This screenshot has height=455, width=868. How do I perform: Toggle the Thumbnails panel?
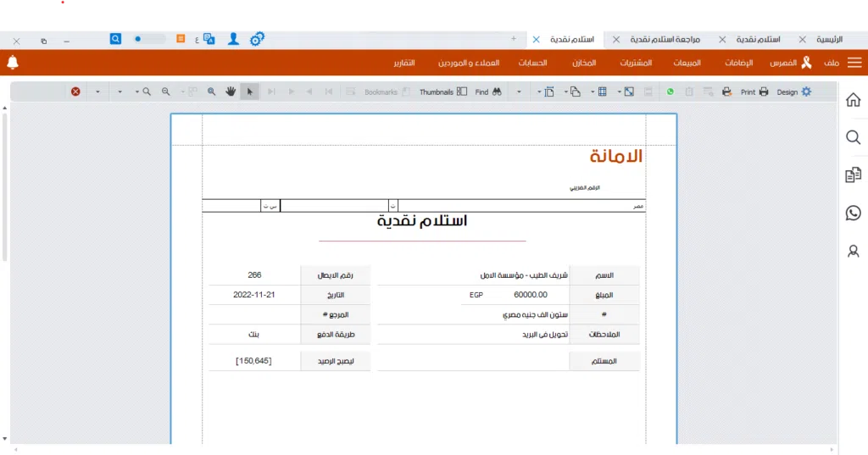pos(442,92)
